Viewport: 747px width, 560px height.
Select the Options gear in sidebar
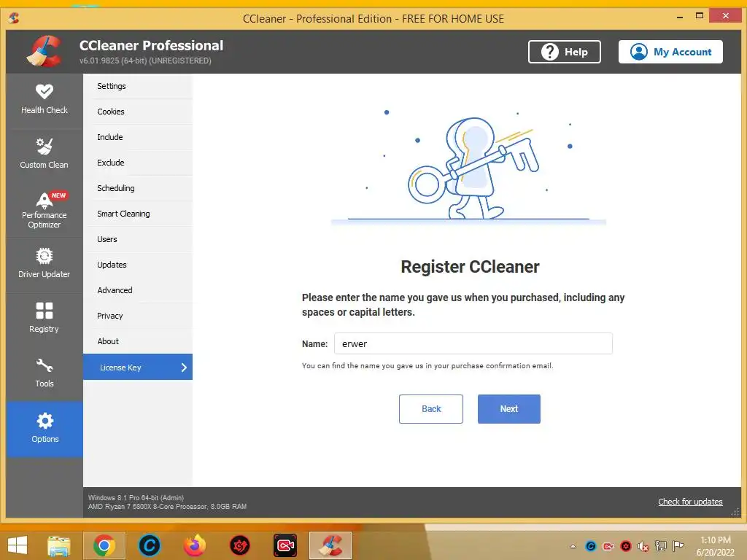point(44,429)
